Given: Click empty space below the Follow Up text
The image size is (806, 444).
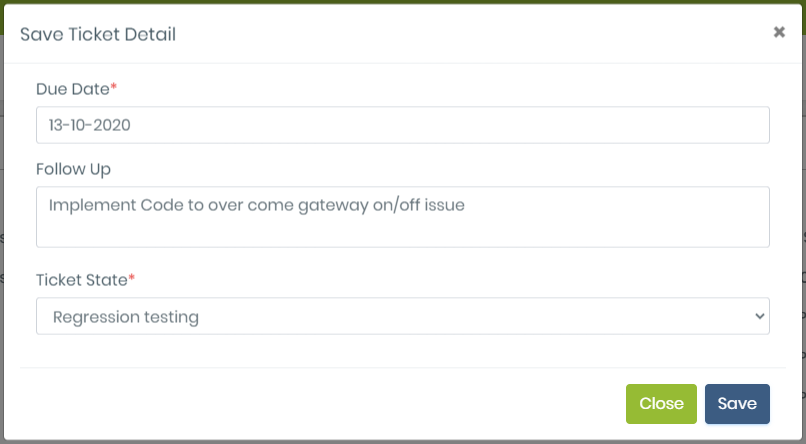Looking at the screenshot, I should (x=400, y=232).
